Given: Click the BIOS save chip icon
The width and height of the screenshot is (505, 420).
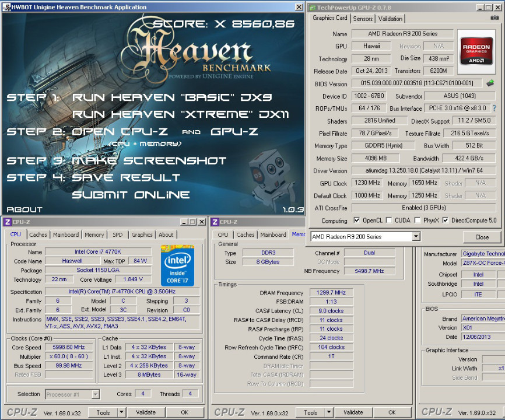Looking at the screenshot, I should tap(490, 83).
